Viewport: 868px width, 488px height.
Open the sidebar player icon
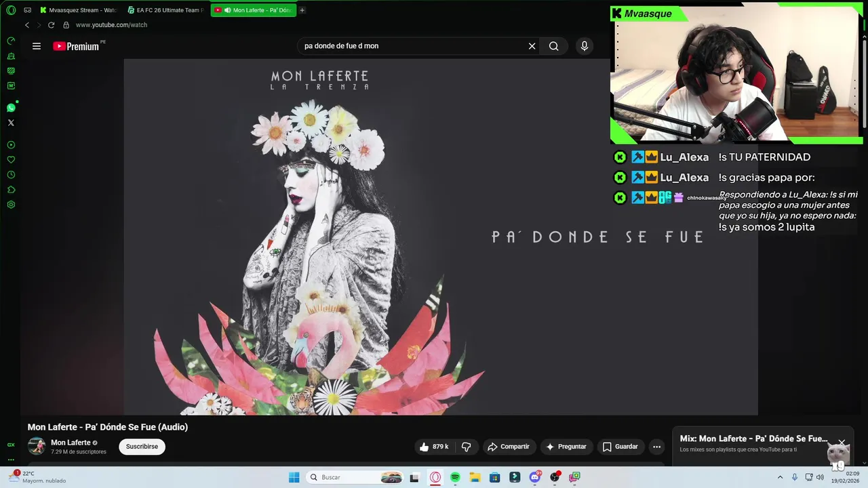point(11,145)
